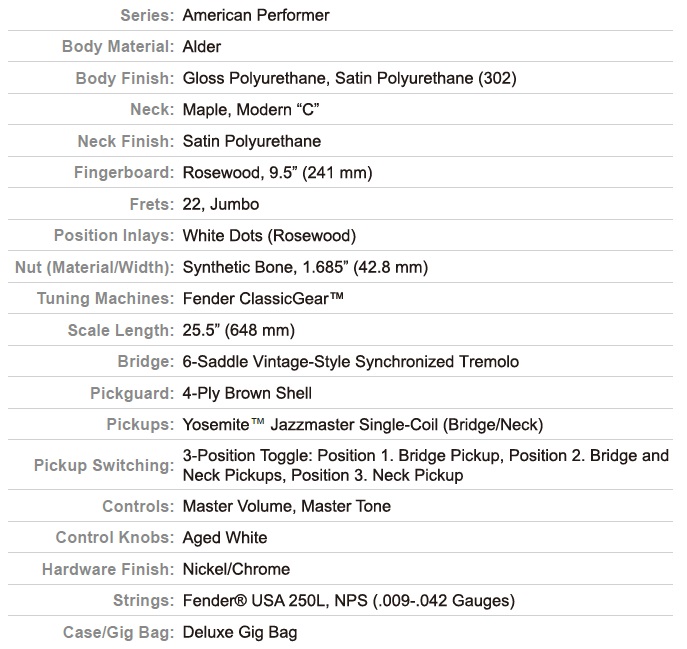Click the Series label

tap(147, 15)
